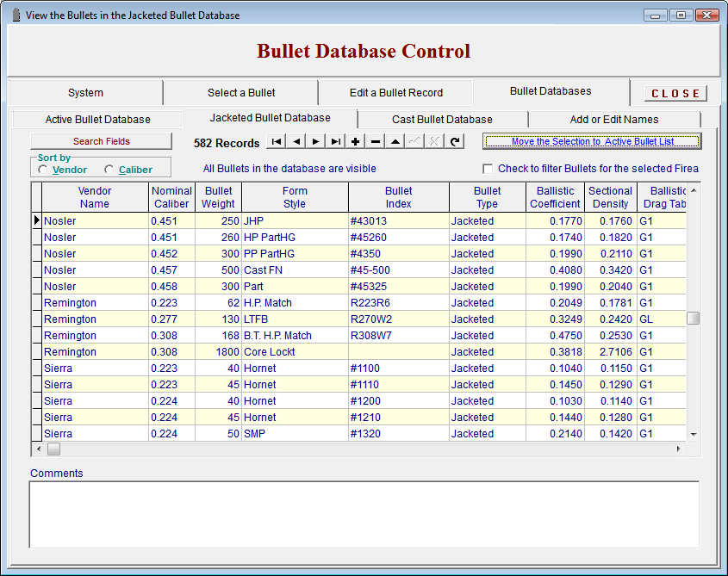
Task: Click the bullet icon in title bar
Action: click(16, 15)
